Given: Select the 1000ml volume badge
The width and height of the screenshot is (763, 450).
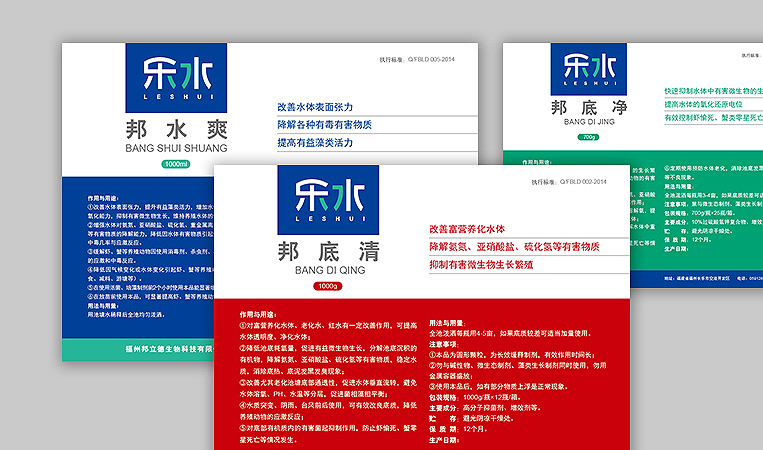Looking at the screenshot, I should tap(176, 164).
